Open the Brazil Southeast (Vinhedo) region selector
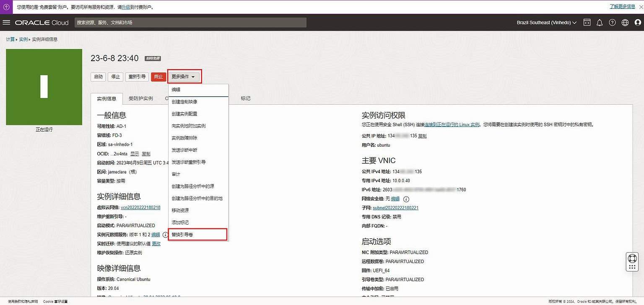The width and height of the screenshot is (644, 305). tap(546, 22)
